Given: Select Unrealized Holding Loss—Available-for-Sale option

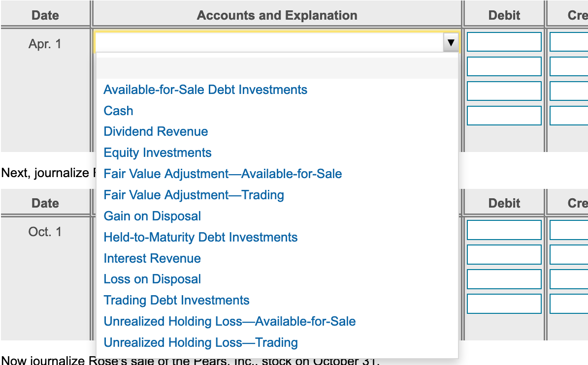Looking at the screenshot, I should 229,322.
